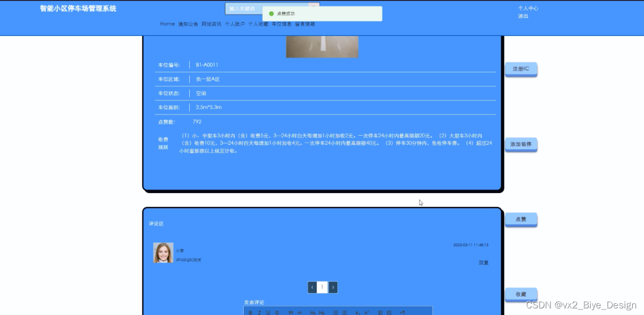Click the commenter name 小李

[x=180, y=251]
